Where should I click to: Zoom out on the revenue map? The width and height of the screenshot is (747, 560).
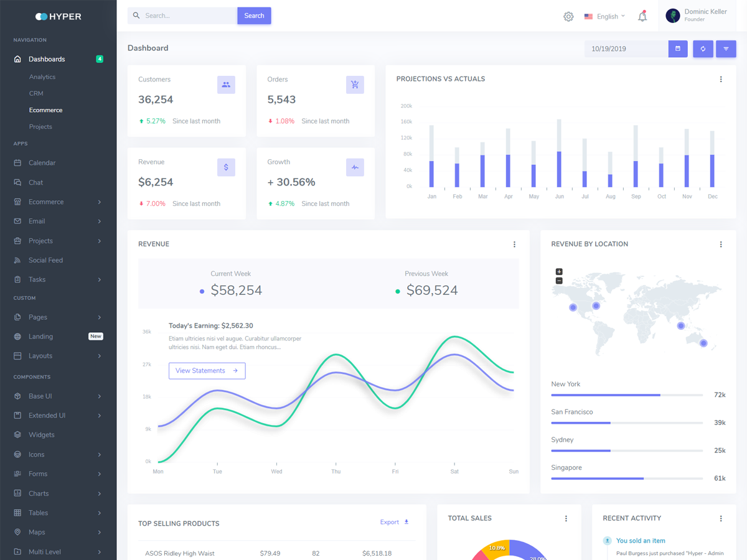pyautogui.click(x=559, y=281)
